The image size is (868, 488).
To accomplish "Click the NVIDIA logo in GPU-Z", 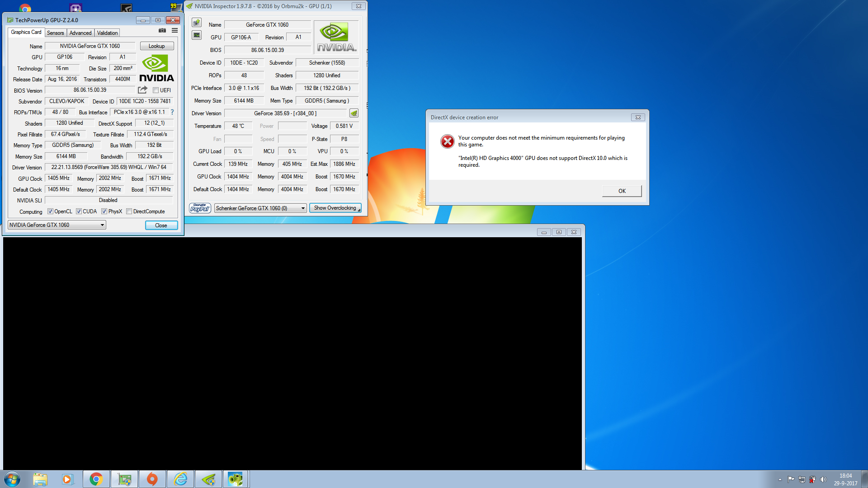I will [156, 68].
